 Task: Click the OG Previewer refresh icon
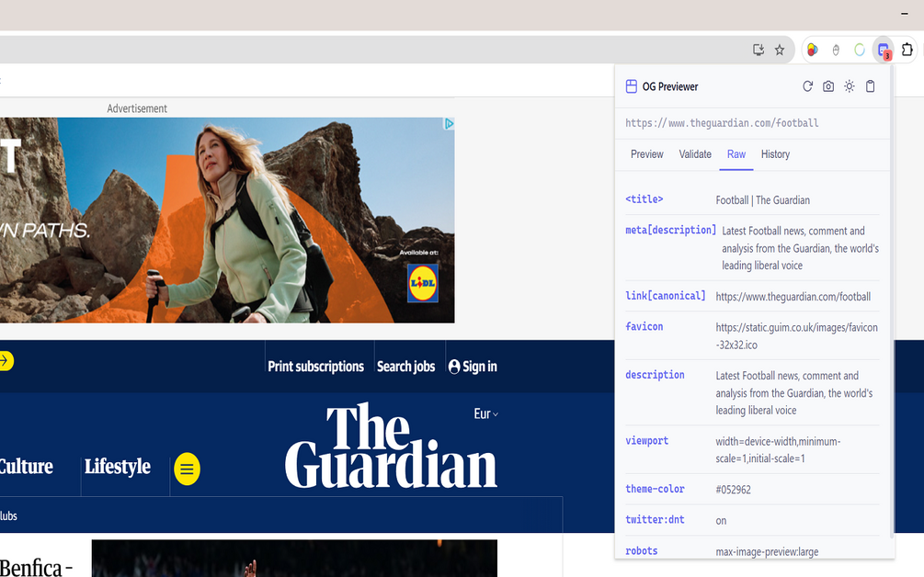[x=807, y=86]
